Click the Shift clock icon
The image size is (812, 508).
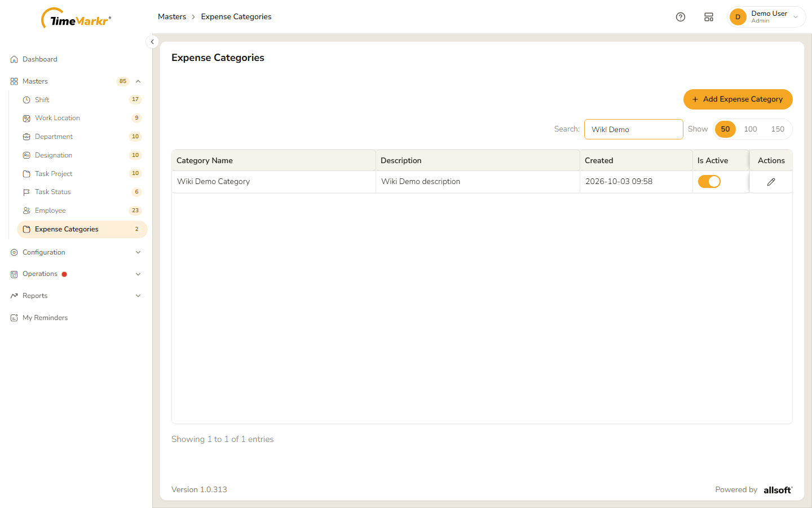pos(27,100)
